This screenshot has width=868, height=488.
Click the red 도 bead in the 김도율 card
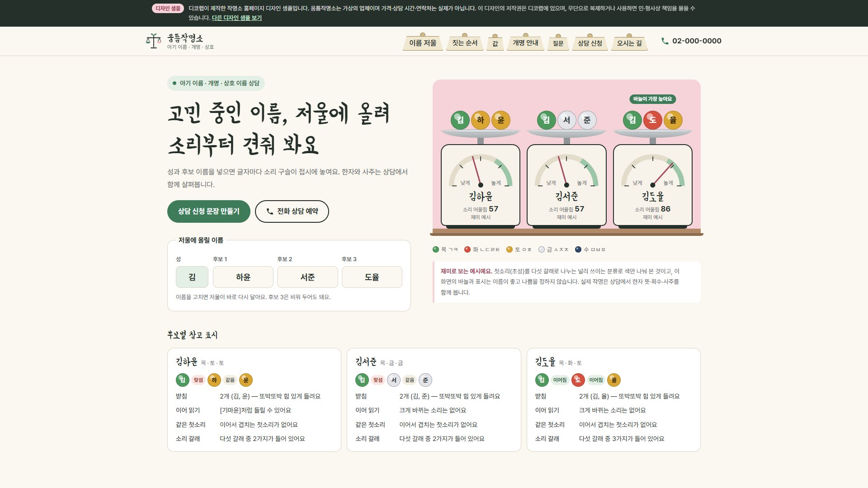click(578, 380)
